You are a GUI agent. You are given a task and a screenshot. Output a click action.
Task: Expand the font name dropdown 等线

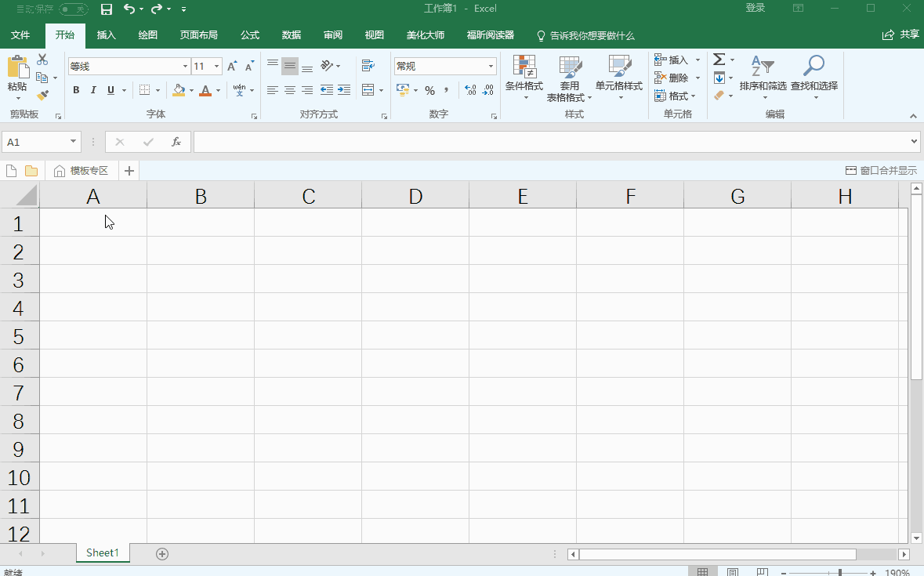pyautogui.click(x=185, y=67)
